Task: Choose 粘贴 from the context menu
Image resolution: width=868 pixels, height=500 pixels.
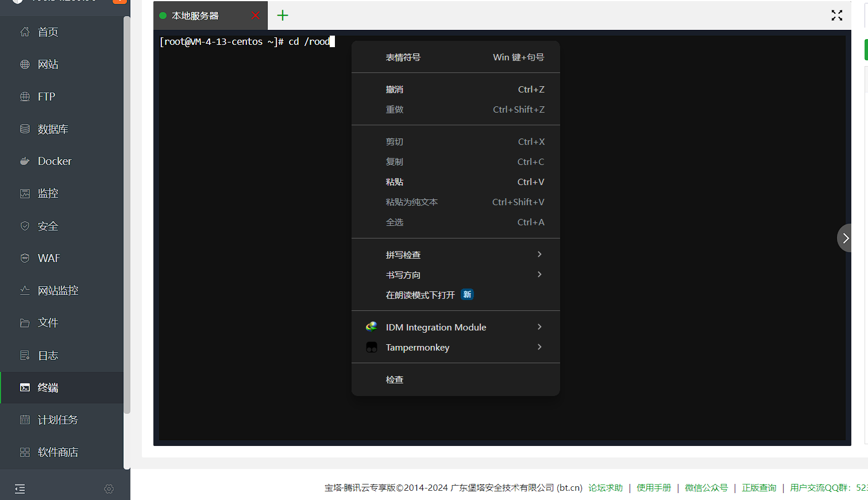Action: (x=456, y=182)
